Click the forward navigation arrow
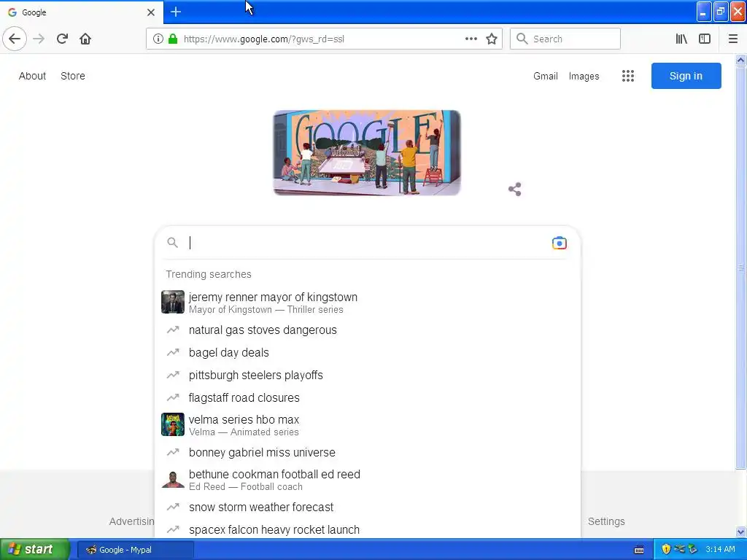The width and height of the screenshot is (747, 560). point(39,39)
